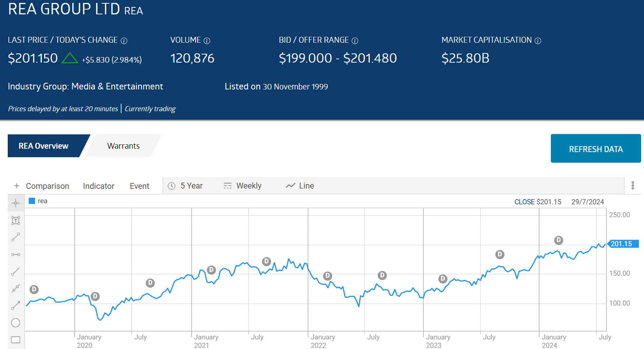Viewport: 644px width, 349px height.
Task: Click dividend marker before January 2020
Action: tap(34, 289)
